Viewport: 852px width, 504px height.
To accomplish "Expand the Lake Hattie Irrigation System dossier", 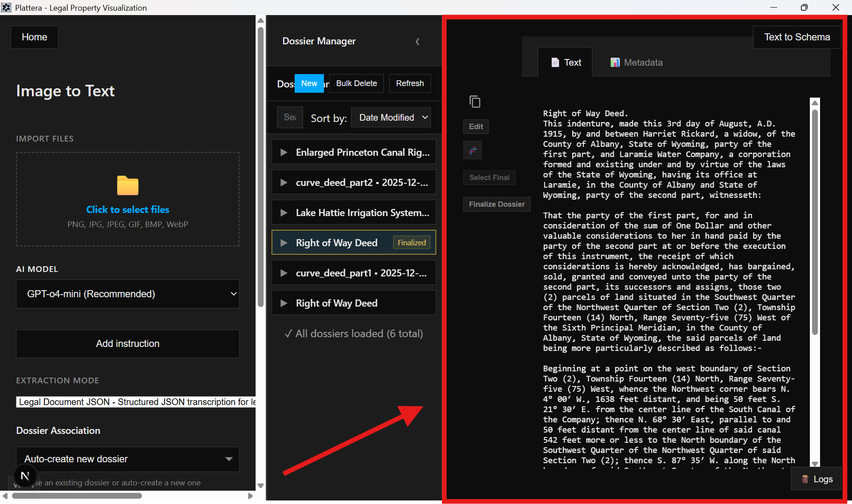I will [x=354, y=213].
